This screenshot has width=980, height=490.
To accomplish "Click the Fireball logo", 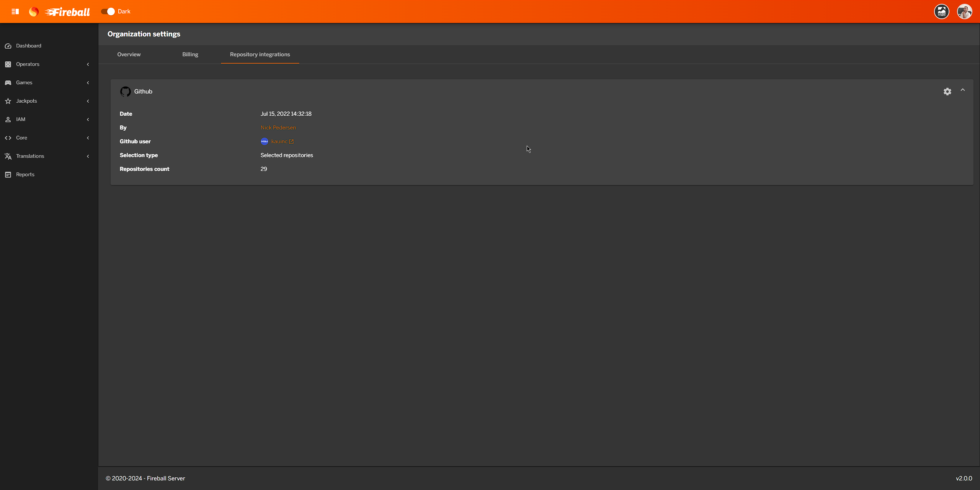I will tap(67, 11).
